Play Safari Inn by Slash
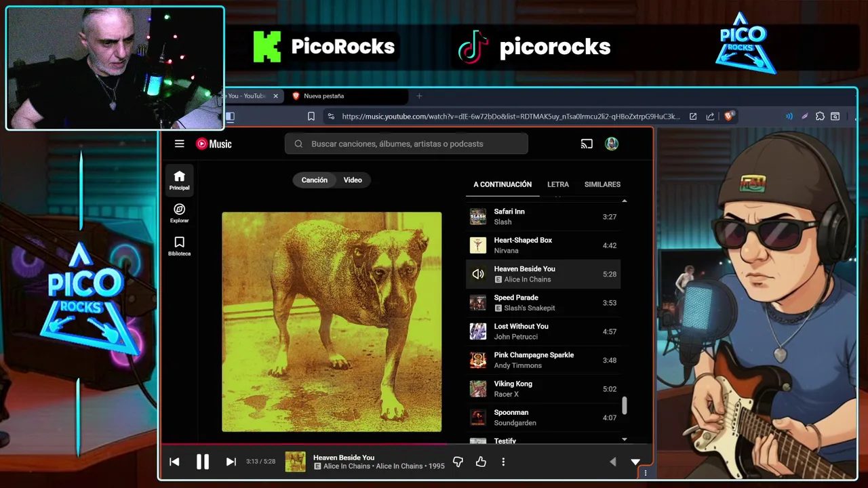 (543, 217)
